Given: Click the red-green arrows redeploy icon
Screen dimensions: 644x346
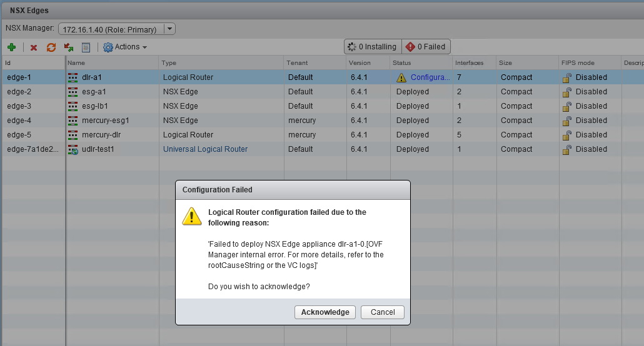Looking at the screenshot, I should (x=51, y=47).
